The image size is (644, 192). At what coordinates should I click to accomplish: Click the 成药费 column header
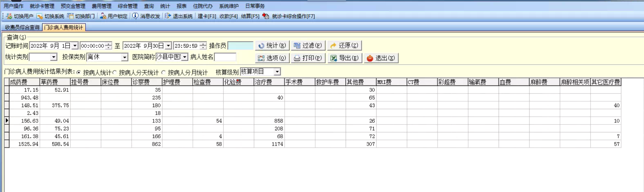click(25, 82)
